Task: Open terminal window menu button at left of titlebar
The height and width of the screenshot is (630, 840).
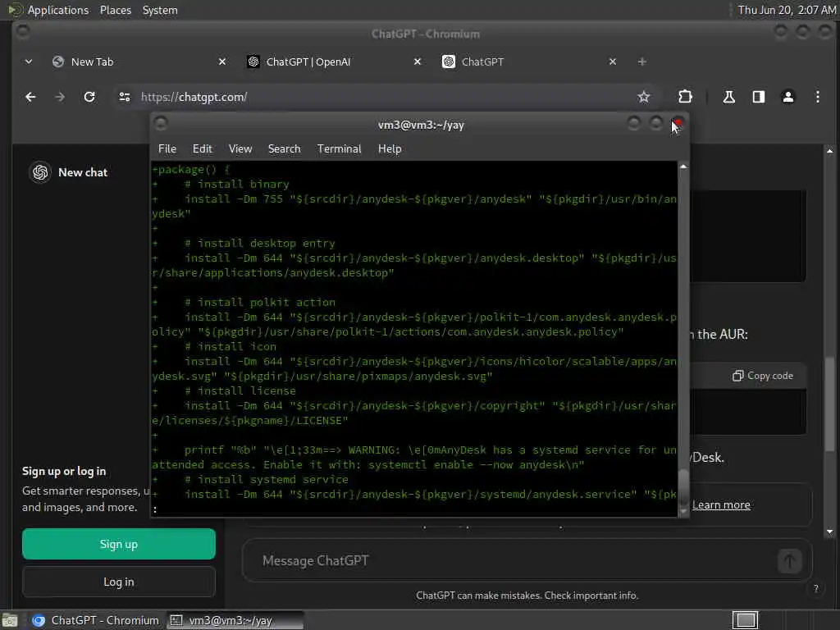Action: pyautogui.click(x=161, y=124)
